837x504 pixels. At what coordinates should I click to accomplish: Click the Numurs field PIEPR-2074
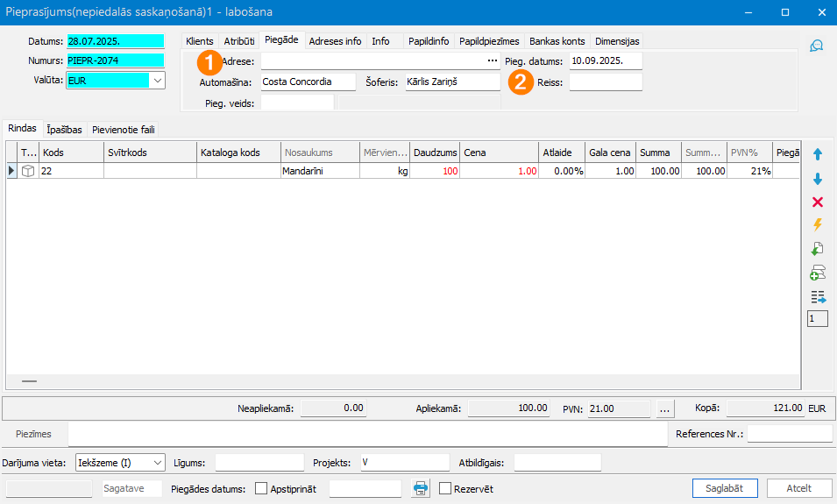click(116, 60)
